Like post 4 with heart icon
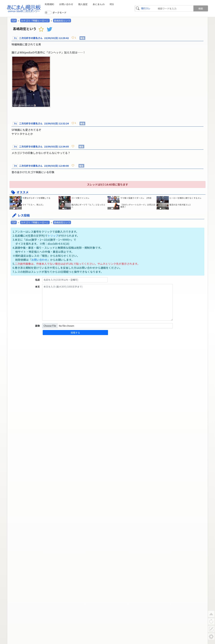 73,166
